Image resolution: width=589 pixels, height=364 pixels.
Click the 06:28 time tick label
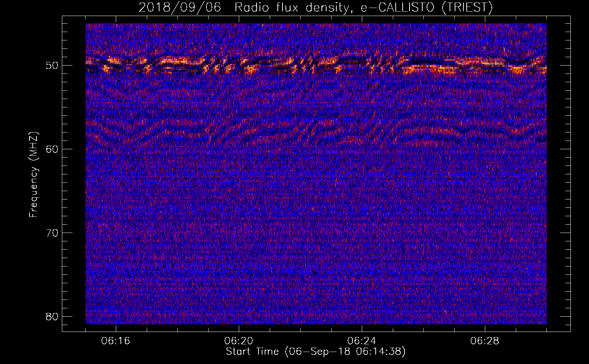pos(485,341)
